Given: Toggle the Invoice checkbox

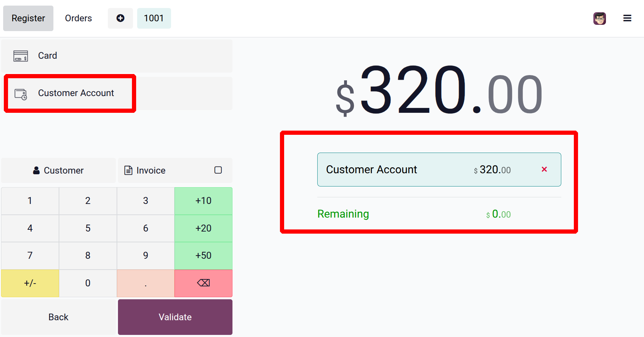Looking at the screenshot, I should (218, 170).
